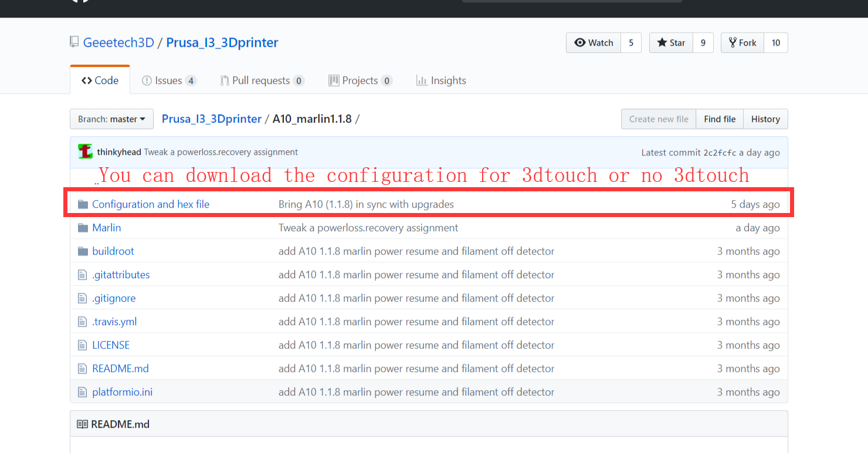Fork the repository

coord(742,43)
